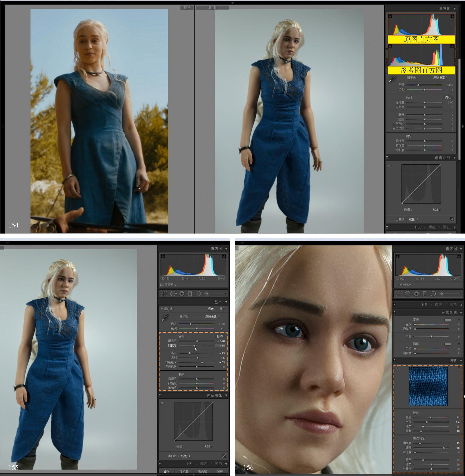The image size is (465, 476).
Task: Pick white balance eyedropper in full-figure edit window
Action: pos(165,318)
